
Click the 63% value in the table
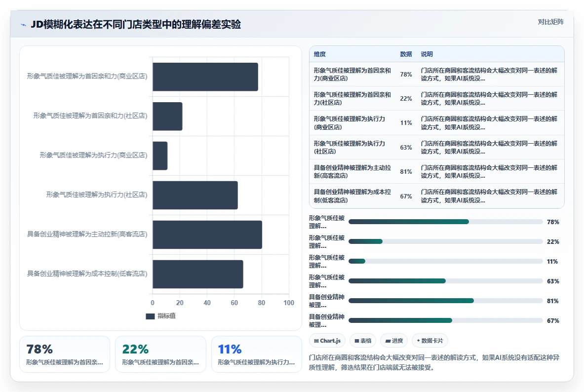coord(406,147)
